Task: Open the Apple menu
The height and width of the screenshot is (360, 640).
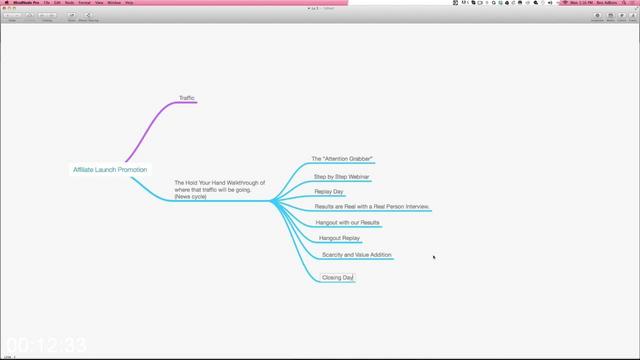Action: point(7,2)
